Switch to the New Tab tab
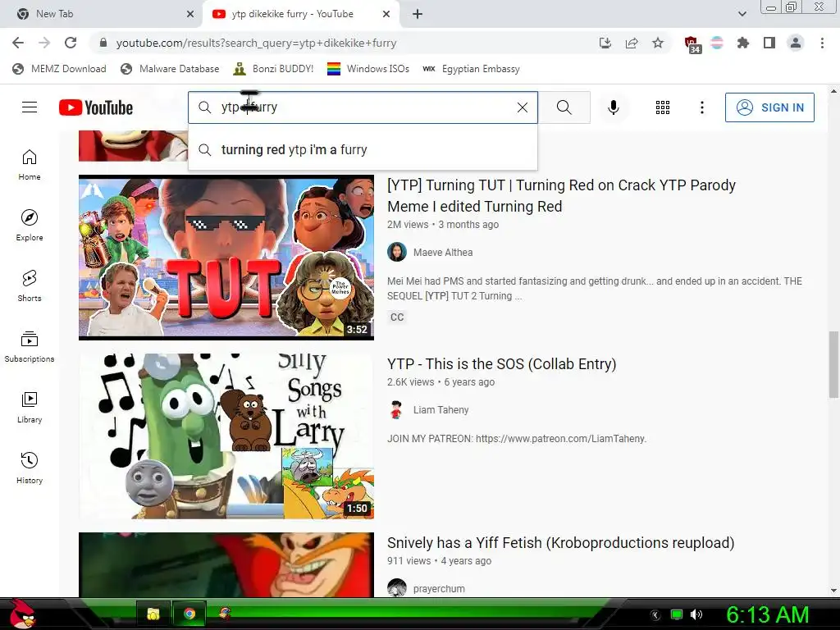Viewport: 840px width, 630px height. (100, 14)
